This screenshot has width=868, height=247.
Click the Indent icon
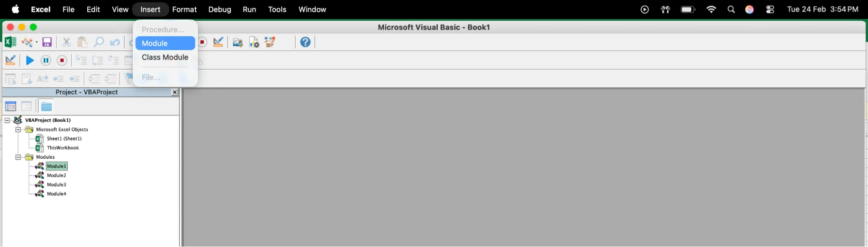[59, 79]
